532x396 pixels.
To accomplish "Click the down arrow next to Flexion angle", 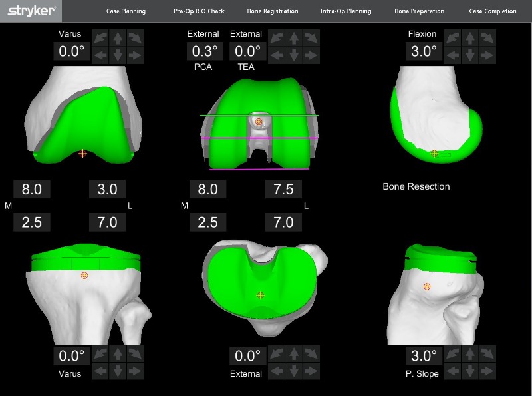I will coord(469,55).
